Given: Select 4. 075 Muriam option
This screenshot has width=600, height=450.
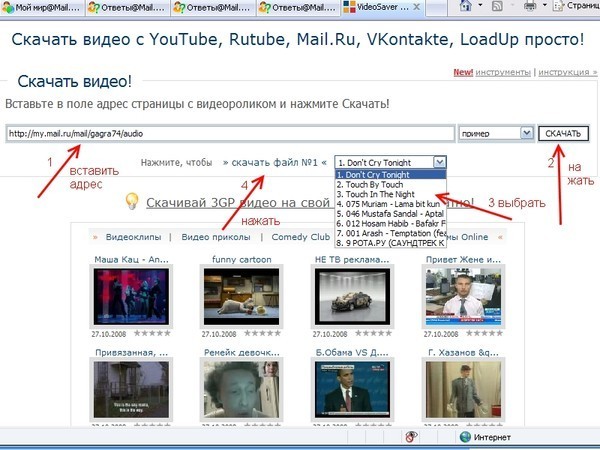Looking at the screenshot, I should click(x=391, y=204).
